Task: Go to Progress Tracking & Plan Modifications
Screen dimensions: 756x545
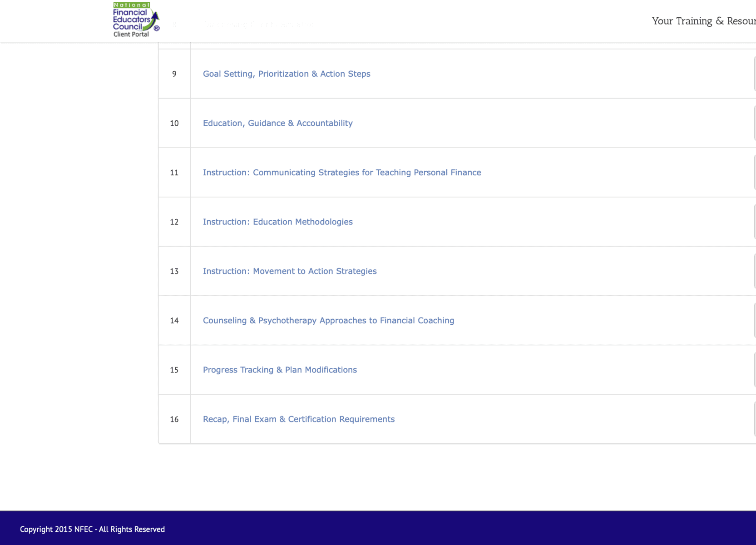Action: pyautogui.click(x=279, y=370)
